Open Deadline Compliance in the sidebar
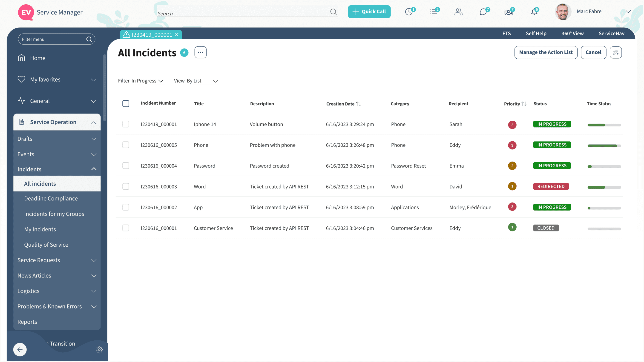 51,198
